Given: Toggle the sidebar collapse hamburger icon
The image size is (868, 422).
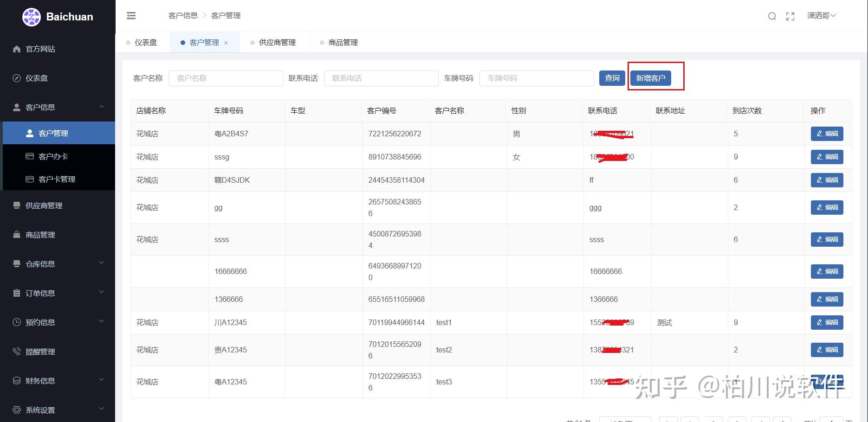Looking at the screenshot, I should click(x=131, y=16).
